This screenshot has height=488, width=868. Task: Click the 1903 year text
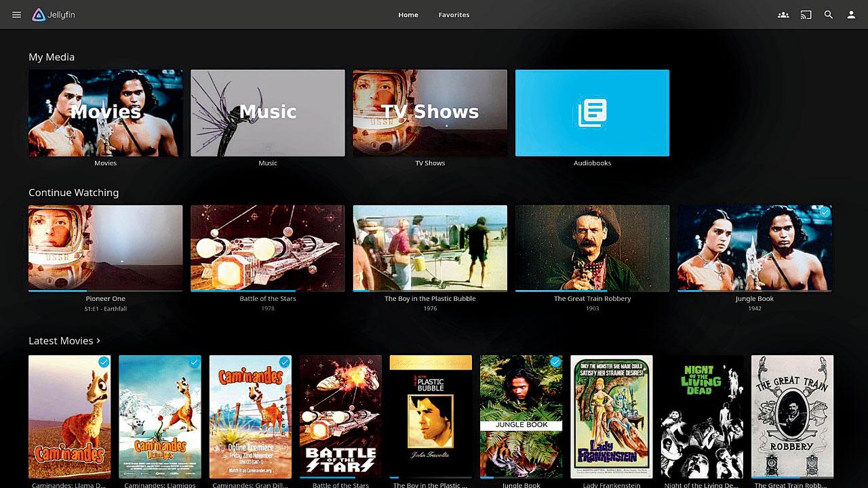click(592, 309)
